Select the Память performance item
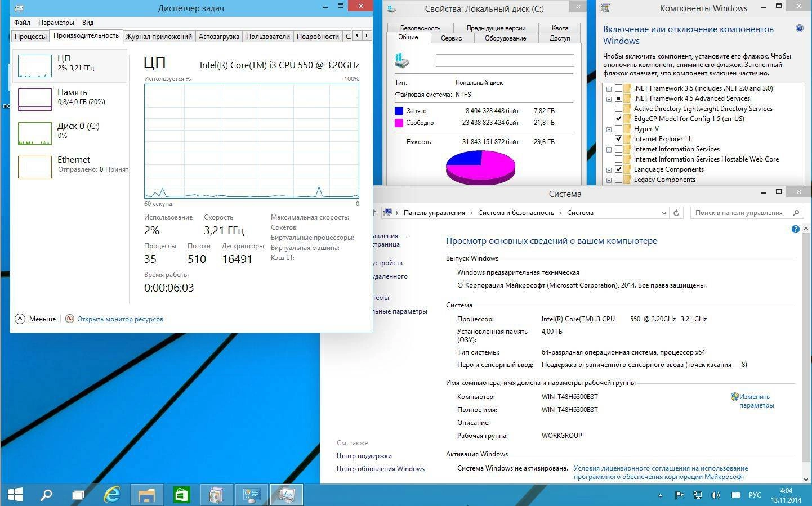812x506 pixels. tap(70, 99)
